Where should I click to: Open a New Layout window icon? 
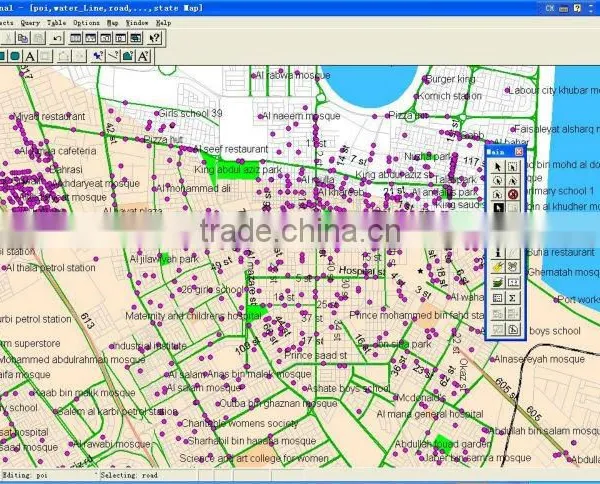click(x=121, y=38)
